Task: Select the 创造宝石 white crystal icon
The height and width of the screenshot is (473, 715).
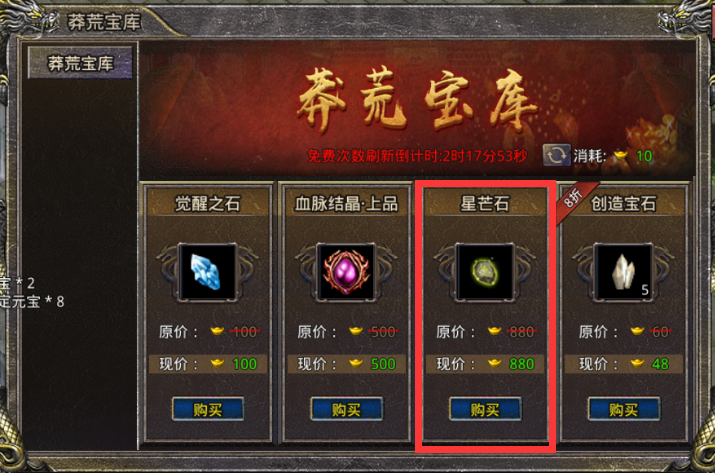Action: pyautogui.click(x=623, y=272)
